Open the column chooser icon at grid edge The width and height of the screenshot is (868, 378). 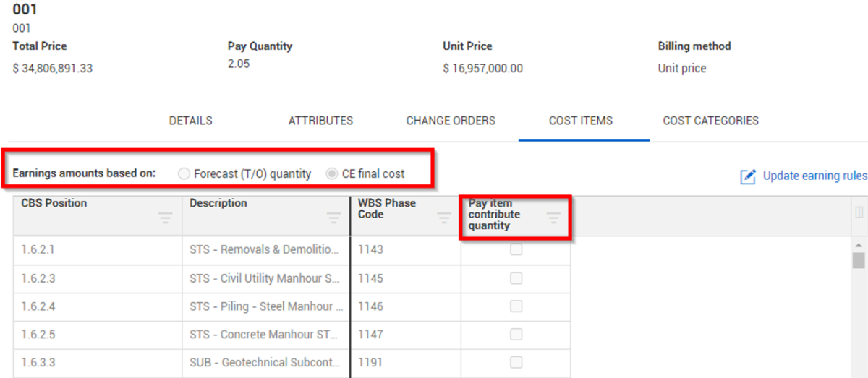[859, 212]
